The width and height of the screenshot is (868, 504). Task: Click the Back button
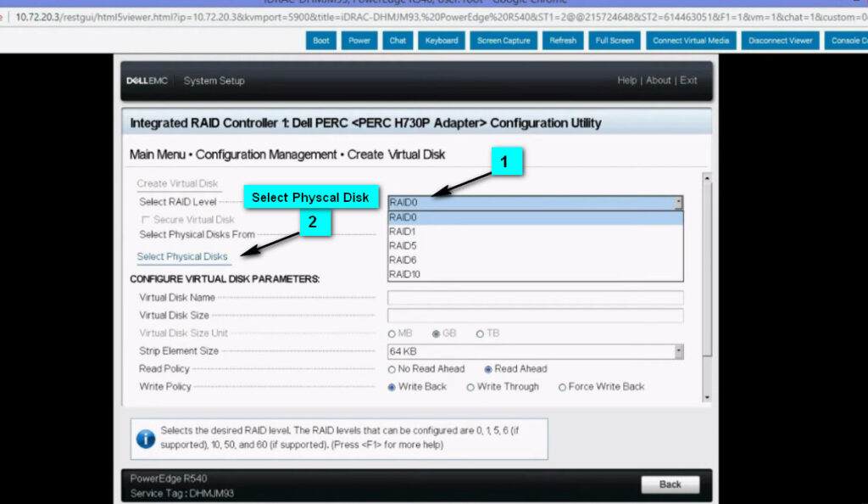670,484
